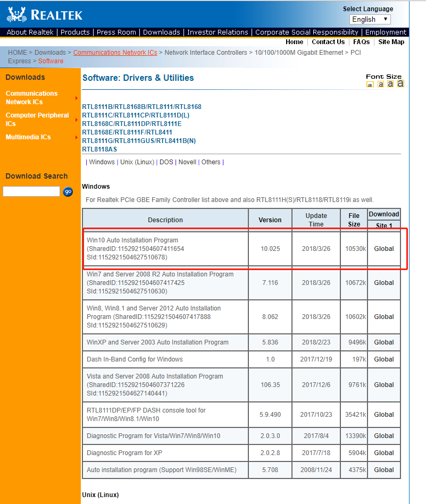Click the Software breadcrumb
This screenshot has width=426, height=504.
pyautogui.click(x=51, y=61)
